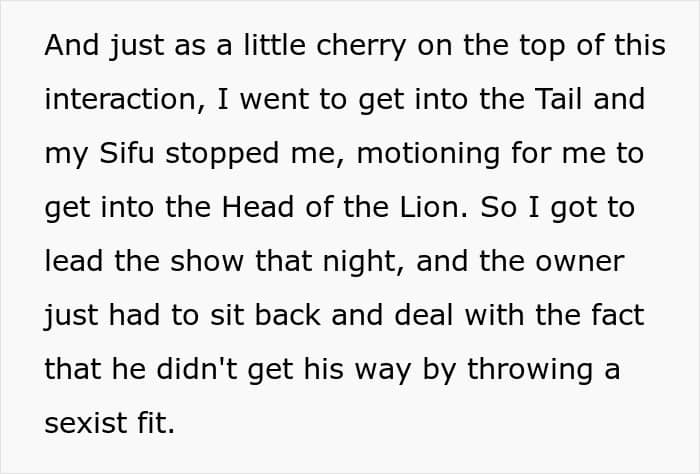Click the word "stopped" in the paragraph

click(222, 154)
